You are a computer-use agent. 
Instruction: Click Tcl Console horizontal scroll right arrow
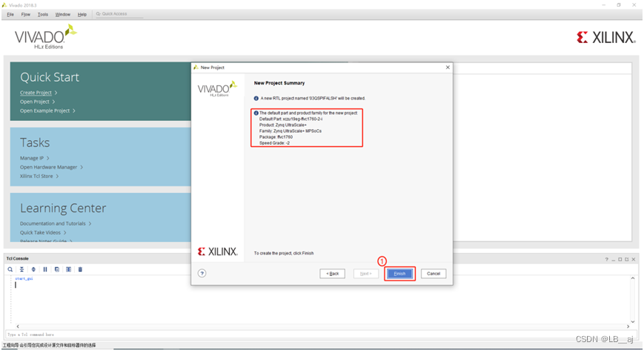point(628,327)
